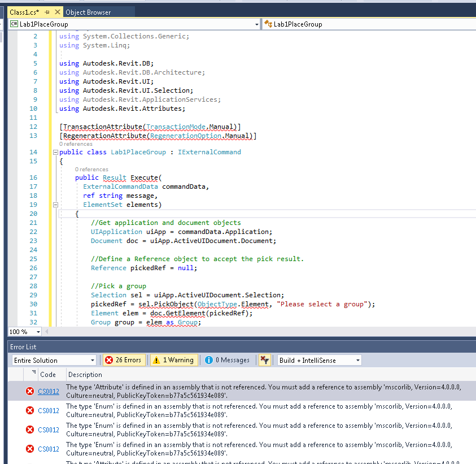476x464 pixels.
Task: Toggle the 26 Errors filter
Action: 124,360
